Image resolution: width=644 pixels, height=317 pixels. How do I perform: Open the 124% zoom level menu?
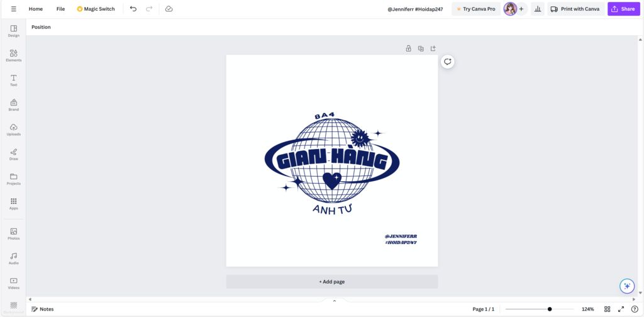click(588, 309)
